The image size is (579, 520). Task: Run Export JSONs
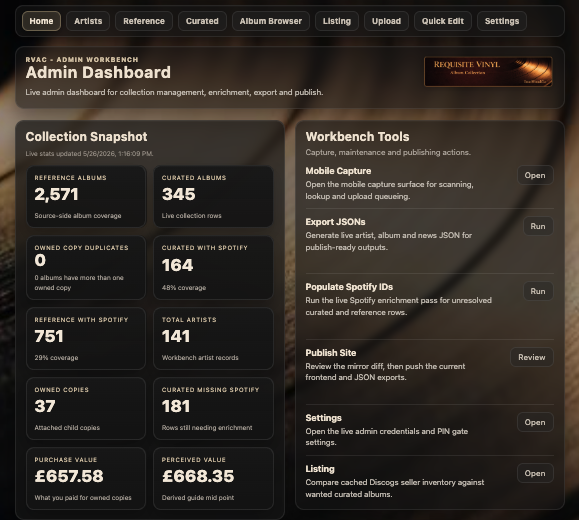pyautogui.click(x=538, y=226)
